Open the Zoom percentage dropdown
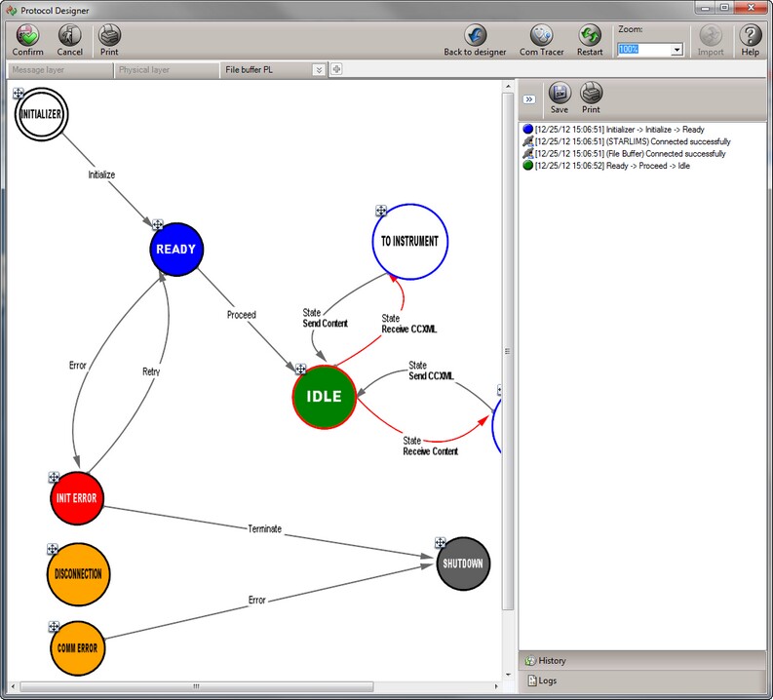 (676, 50)
